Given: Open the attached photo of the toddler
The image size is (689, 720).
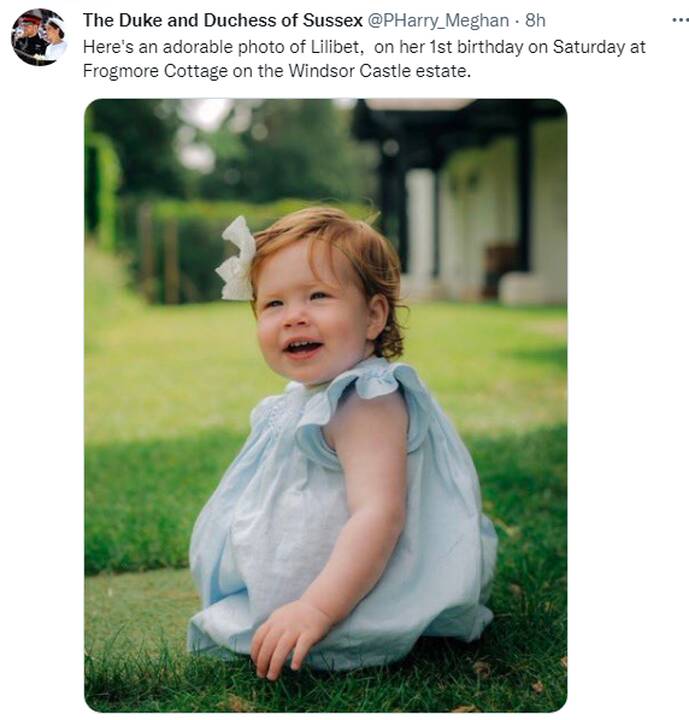Looking at the screenshot, I should pyautogui.click(x=326, y=405).
